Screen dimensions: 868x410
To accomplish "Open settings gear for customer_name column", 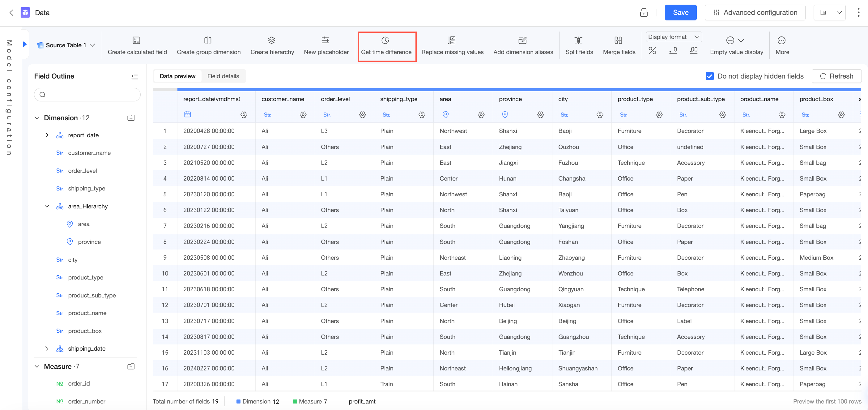I will click(303, 115).
